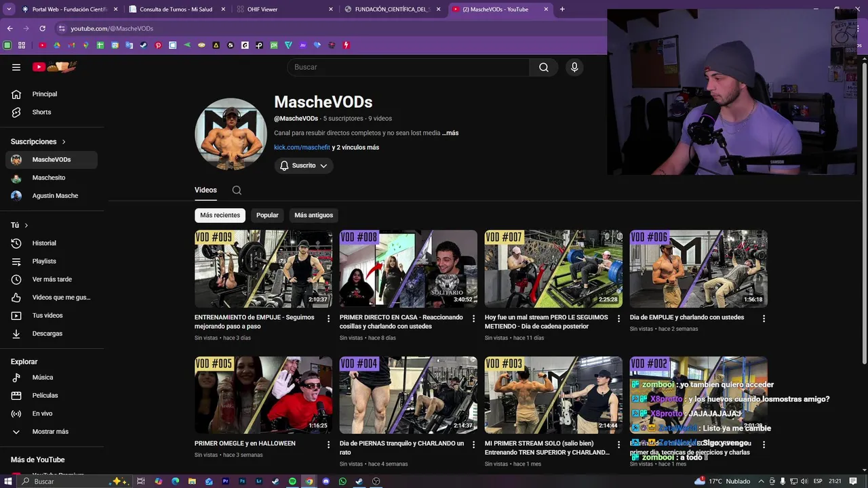Open the volume control in system tray
Screen dimensions: 868x488
pos(804,481)
